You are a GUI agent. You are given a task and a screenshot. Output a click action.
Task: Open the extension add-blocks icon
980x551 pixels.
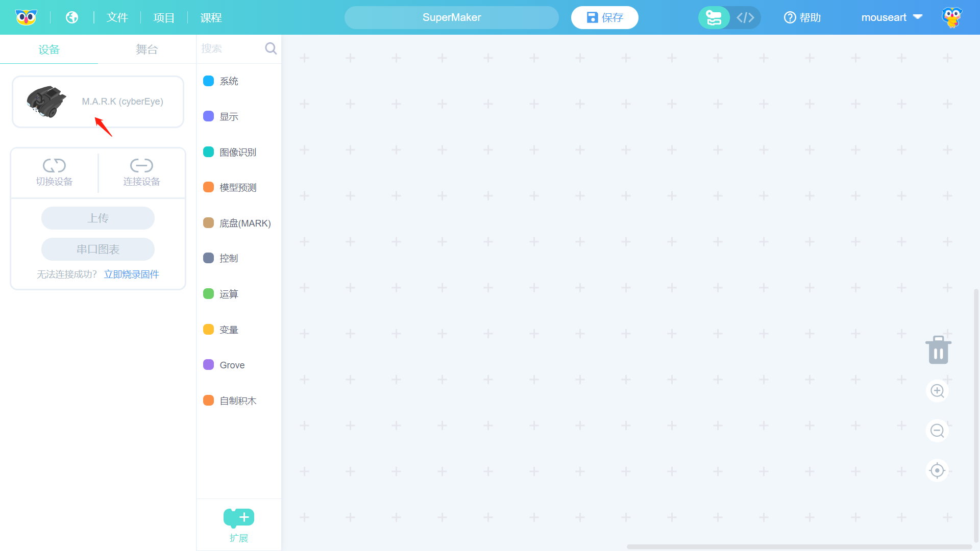(238, 518)
